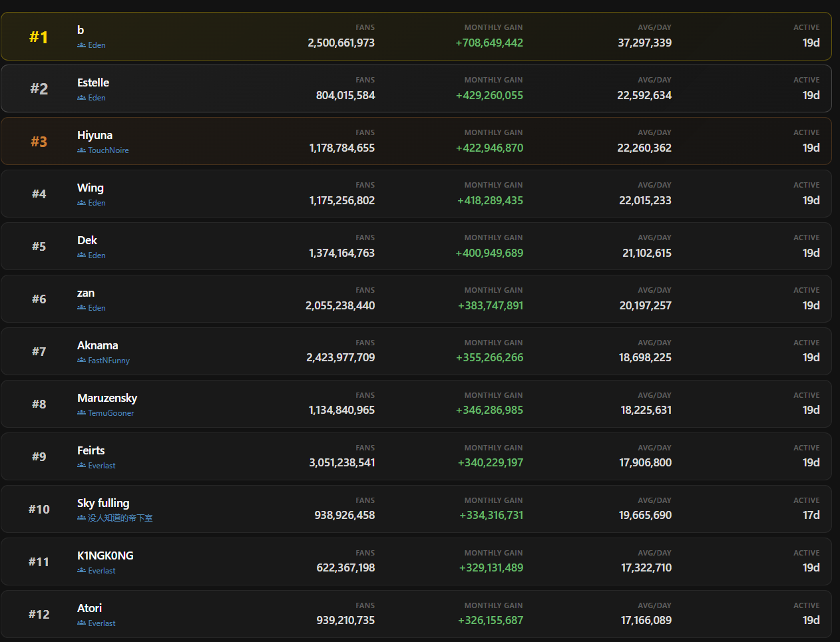Click monthly gain +346,286,985
This screenshot has width=840, height=642.
point(489,410)
